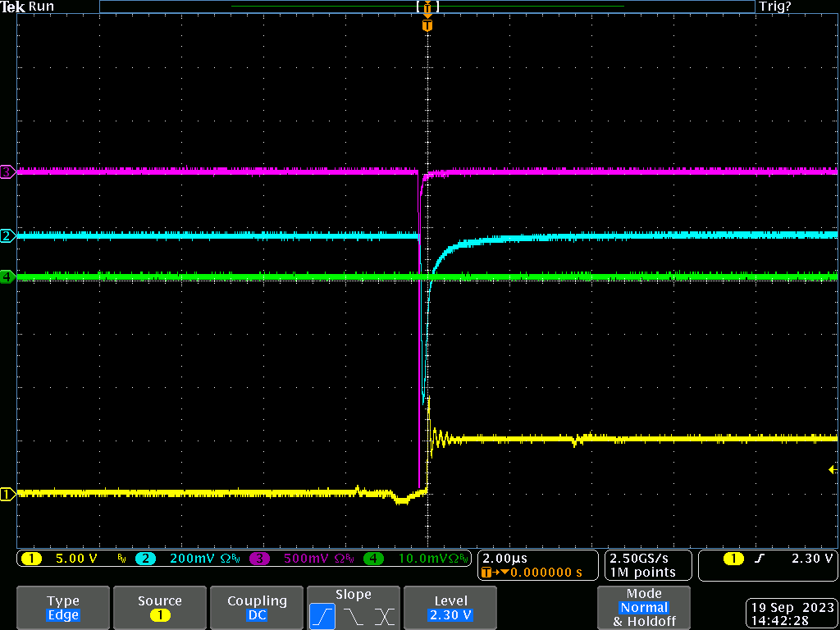Select the rising edge slope option
The width and height of the screenshot is (840, 630).
[x=322, y=616]
